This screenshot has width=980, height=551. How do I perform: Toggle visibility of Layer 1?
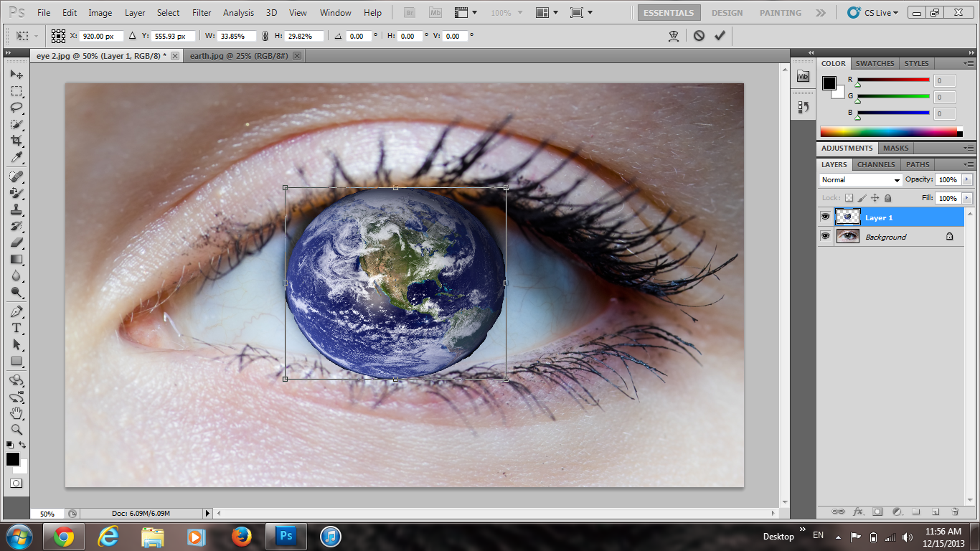[826, 217]
